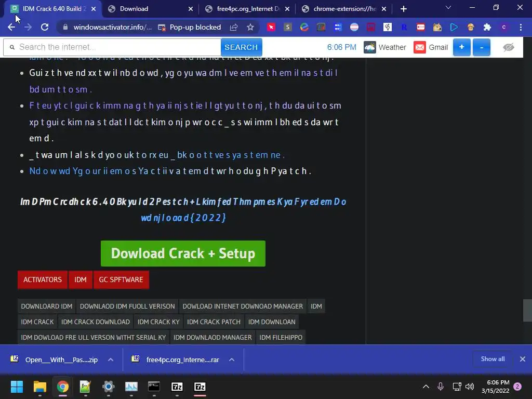Open Chrome from the taskbar
Screen dimensions: 532x399
(x=62, y=387)
